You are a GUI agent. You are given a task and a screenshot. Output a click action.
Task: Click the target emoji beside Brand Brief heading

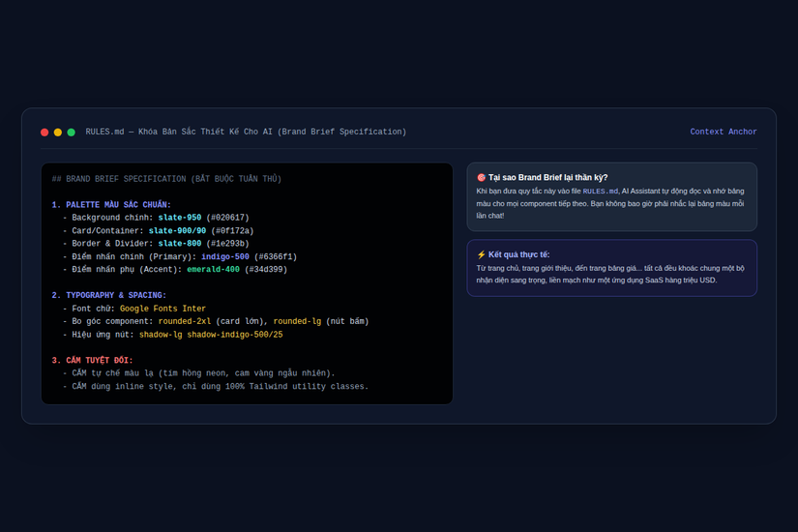(481, 178)
